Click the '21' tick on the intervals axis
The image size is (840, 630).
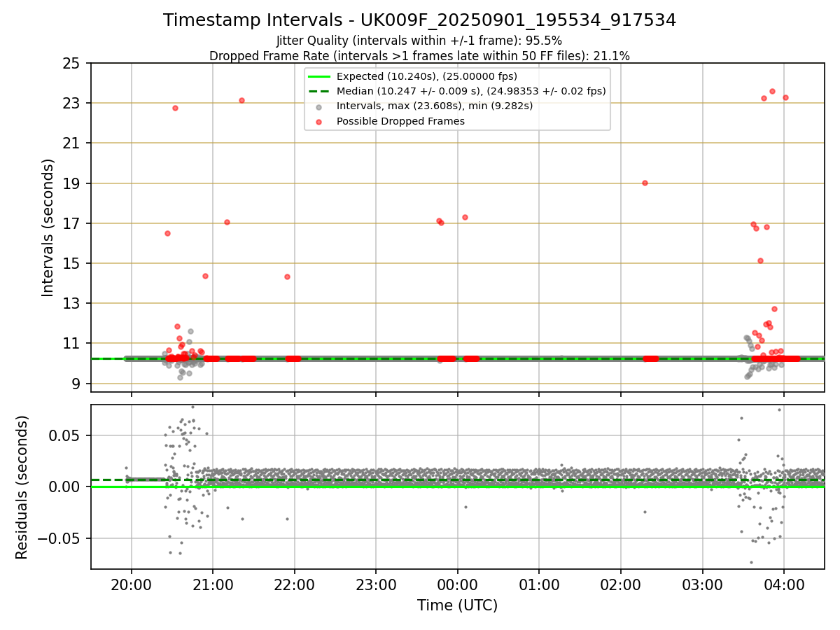point(71,143)
